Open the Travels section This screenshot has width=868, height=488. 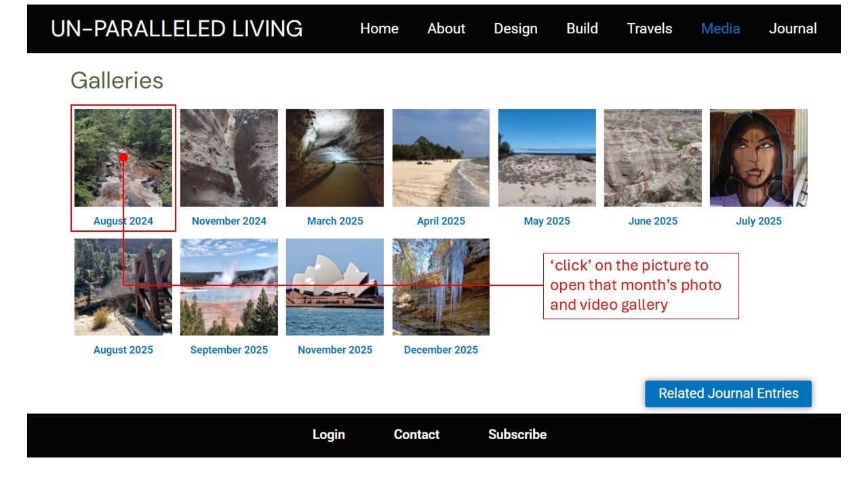pyautogui.click(x=650, y=28)
